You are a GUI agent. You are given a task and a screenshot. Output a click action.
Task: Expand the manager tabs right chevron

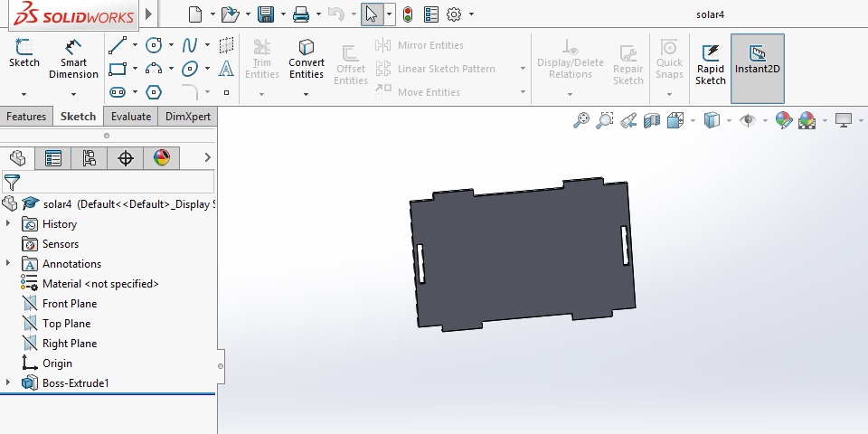click(x=208, y=157)
